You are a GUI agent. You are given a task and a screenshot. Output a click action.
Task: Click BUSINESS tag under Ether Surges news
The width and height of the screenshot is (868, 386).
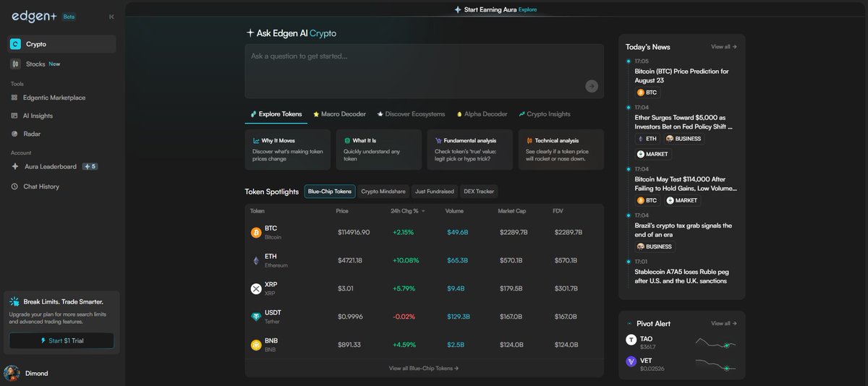pos(684,139)
